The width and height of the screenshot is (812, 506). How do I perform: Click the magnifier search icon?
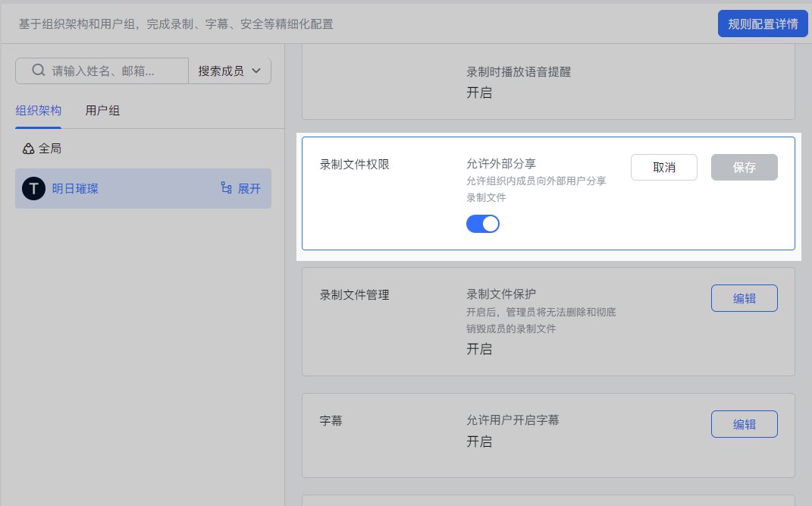click(39, 71)
